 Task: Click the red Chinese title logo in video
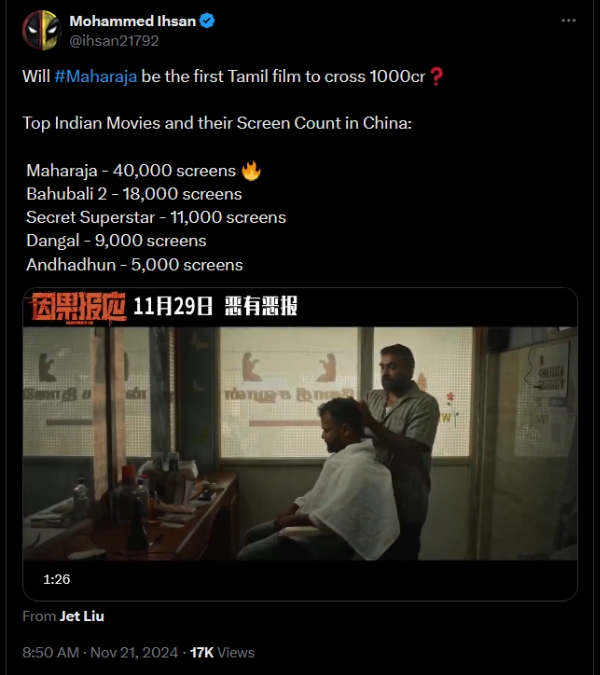click(78, 307)
